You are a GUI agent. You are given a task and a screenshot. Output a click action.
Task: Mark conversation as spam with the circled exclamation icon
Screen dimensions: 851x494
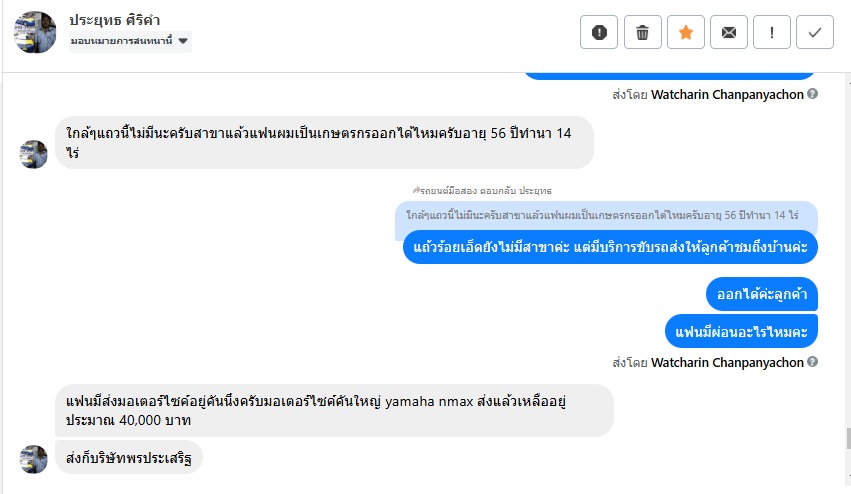click(x=599, y=32)
